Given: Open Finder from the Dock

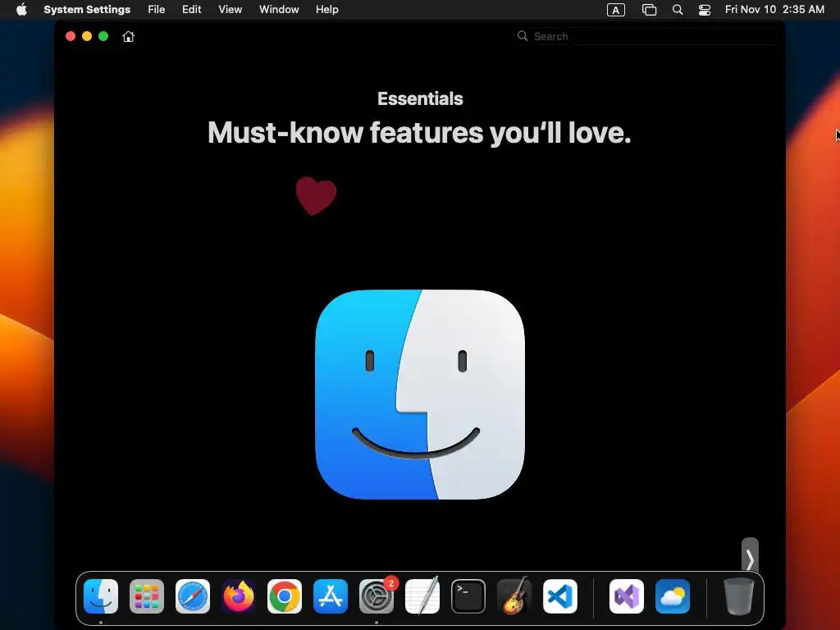Looking at the screenshot, I should pos(101,596).
